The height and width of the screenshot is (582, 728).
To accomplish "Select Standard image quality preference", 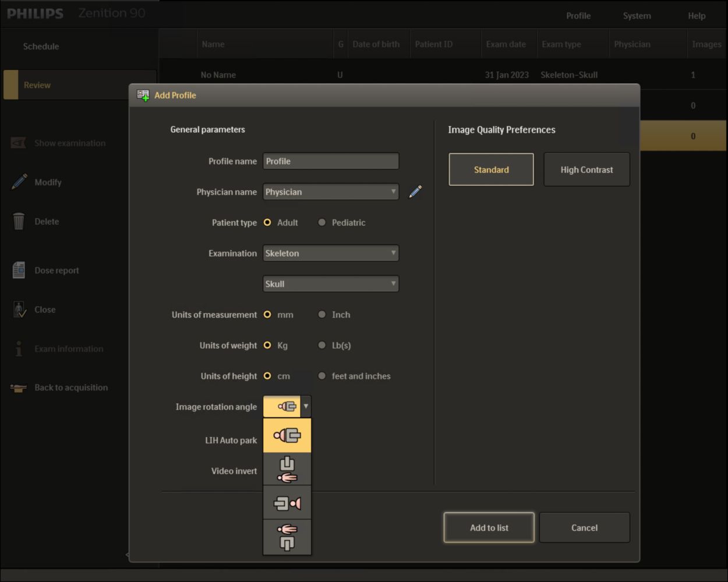I will click(x=491, y=169).
